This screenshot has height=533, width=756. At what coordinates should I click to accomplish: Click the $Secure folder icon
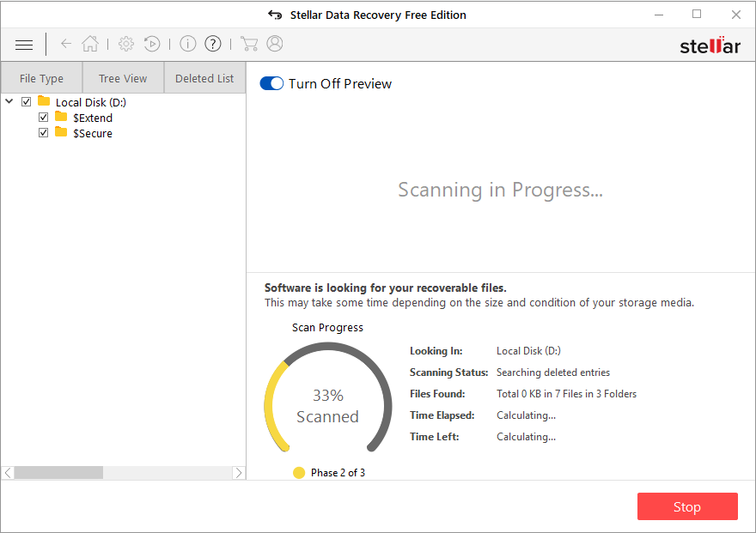click(61, 132)
